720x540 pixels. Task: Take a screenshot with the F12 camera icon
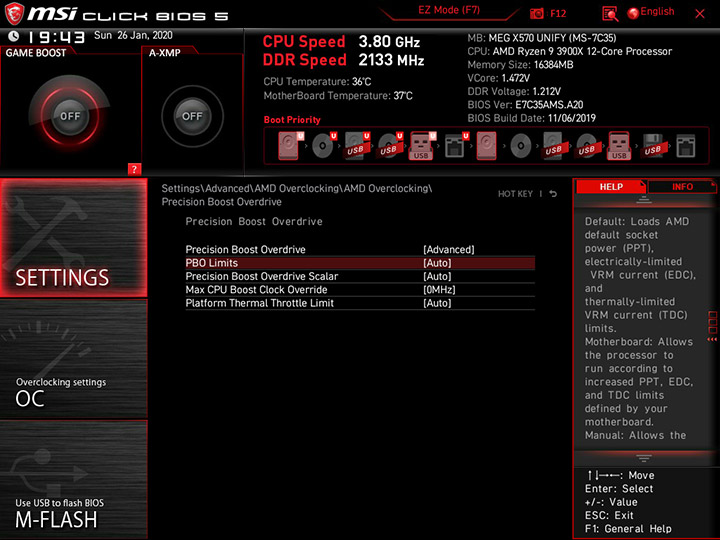537,13
